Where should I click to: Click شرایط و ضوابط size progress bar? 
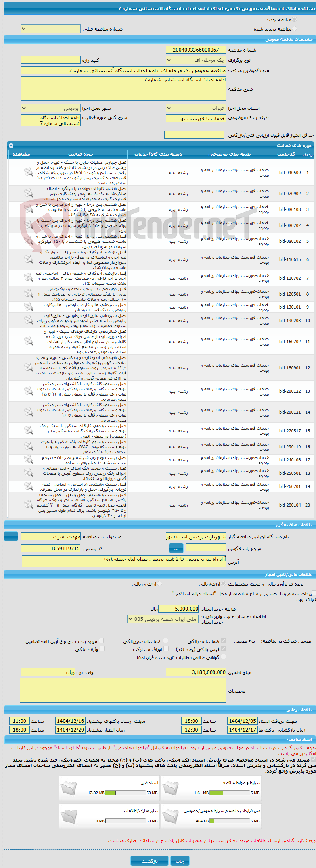229,793
